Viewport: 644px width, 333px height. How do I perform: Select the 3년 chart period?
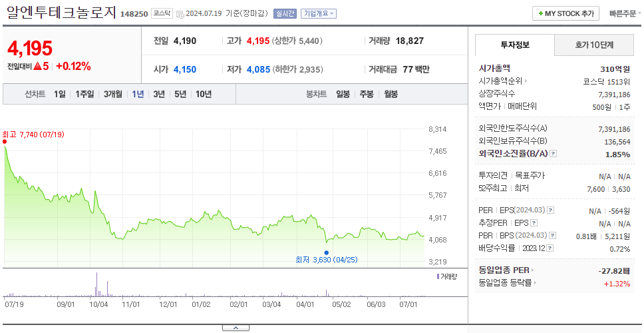tap(159, 94)
